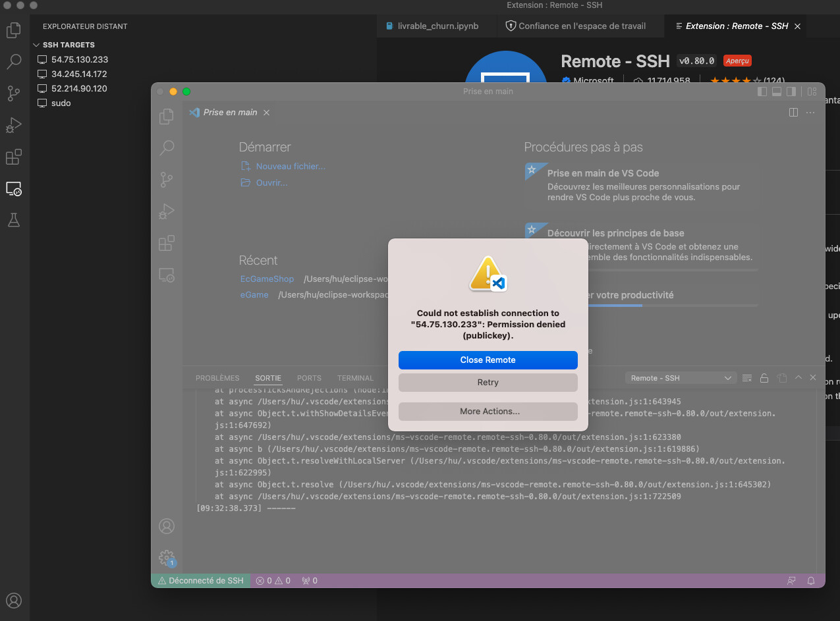
Task: Open Extensions in Prise en main window
Action: 167,243
